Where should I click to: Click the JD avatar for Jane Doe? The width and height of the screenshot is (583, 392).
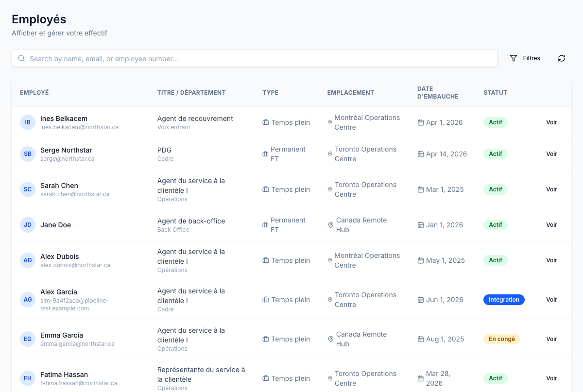(28, 225)
